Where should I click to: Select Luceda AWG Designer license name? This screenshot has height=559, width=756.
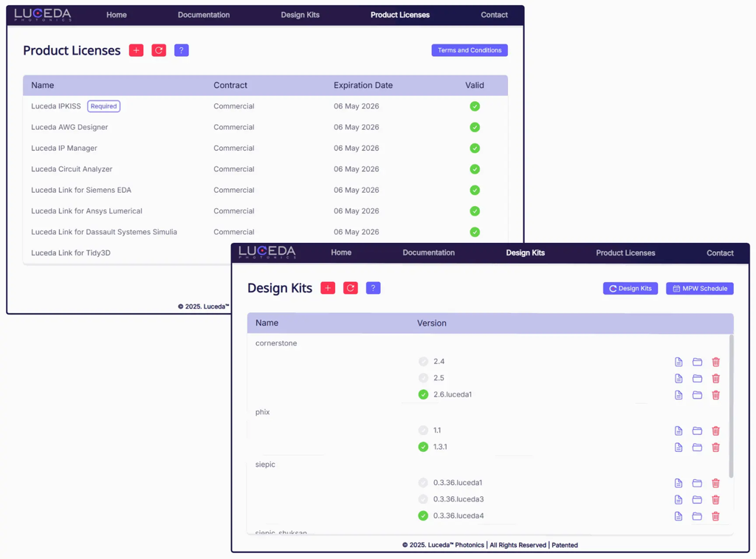(69, 127)
